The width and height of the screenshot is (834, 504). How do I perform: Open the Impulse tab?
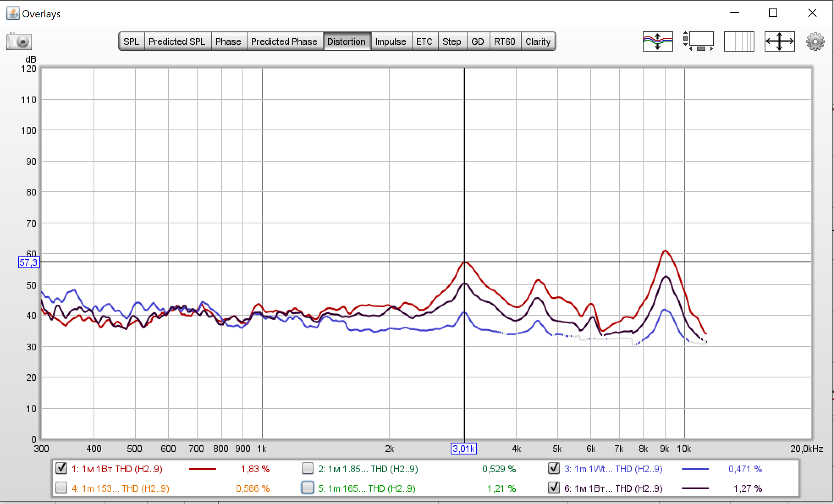tap(390, 41)
